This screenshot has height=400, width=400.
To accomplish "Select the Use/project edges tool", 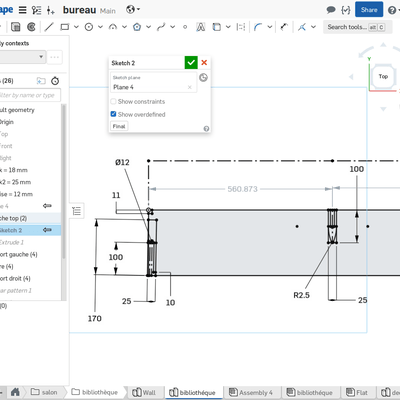I will (x=217, y=27).
